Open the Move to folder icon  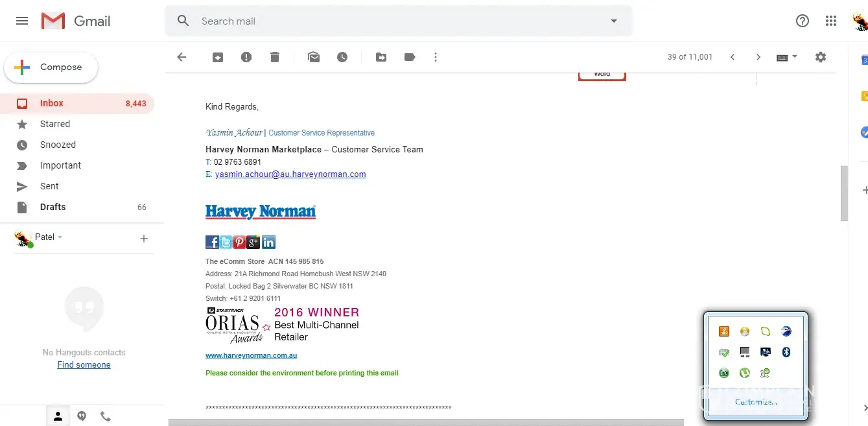tap(381, 57)
